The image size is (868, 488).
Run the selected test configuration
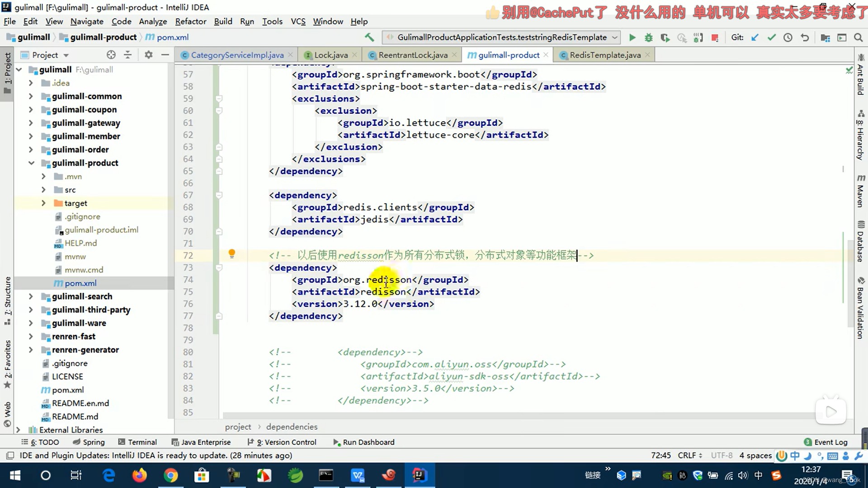tap(632, 38)
